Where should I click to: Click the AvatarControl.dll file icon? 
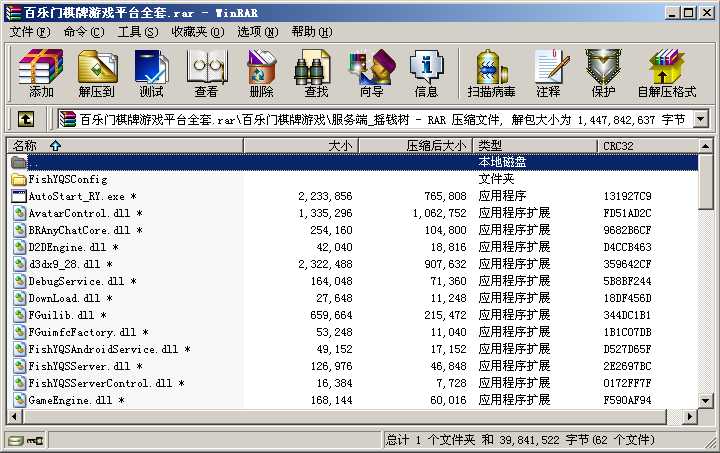click(19, 213)
